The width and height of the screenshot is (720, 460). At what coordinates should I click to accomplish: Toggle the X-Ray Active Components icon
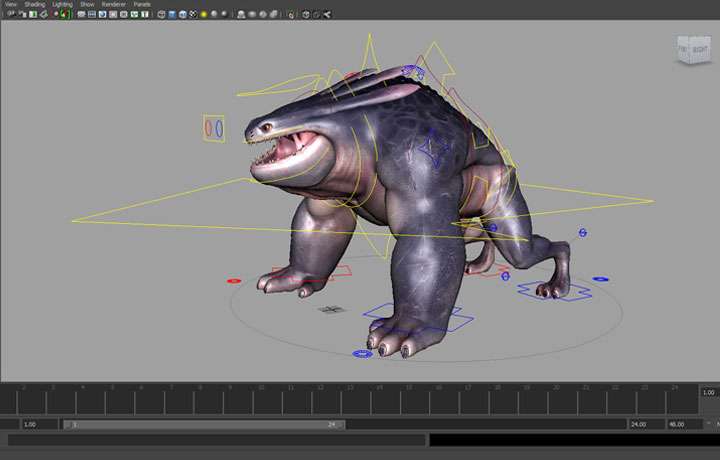(263, 14)
